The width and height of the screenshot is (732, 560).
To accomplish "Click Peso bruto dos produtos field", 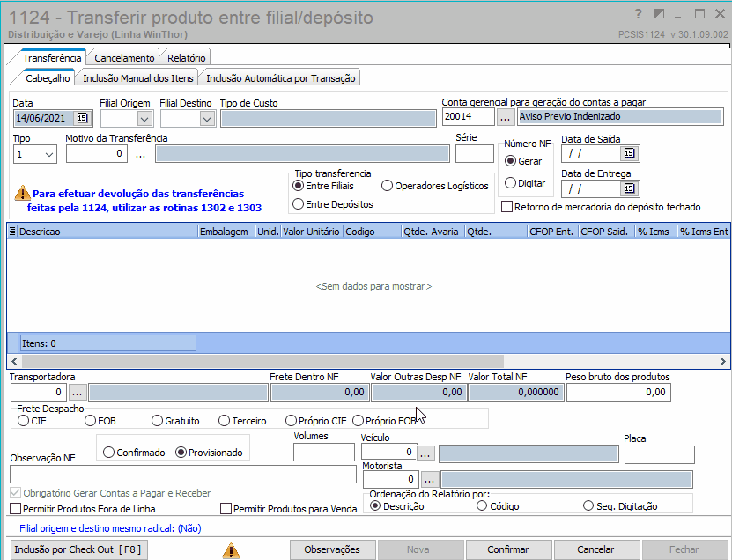I will point(618,393).
